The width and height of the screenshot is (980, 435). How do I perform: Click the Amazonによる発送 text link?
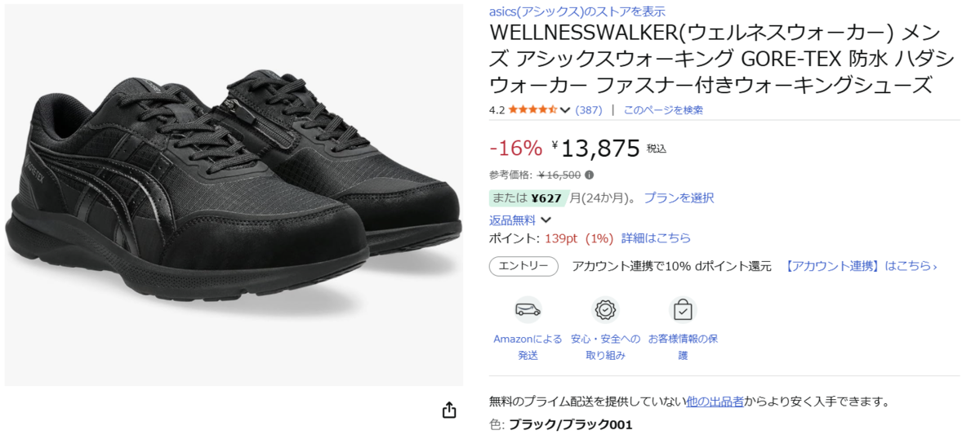(x=528, y=347)
